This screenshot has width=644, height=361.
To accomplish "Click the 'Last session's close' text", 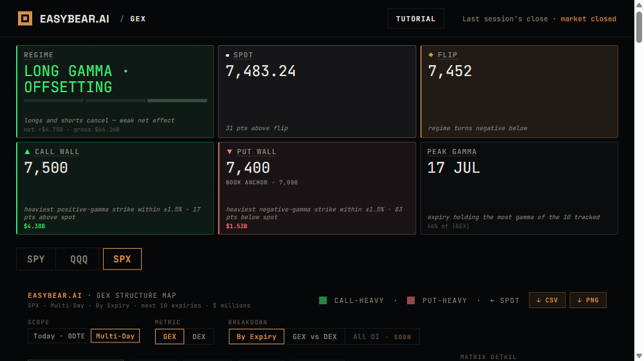I will coord(505,19).
